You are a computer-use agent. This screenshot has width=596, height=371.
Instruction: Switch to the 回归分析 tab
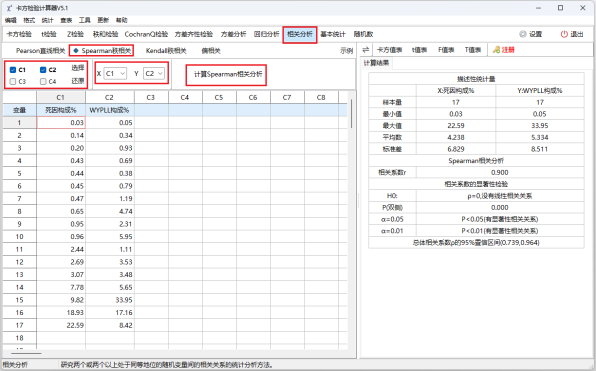[x=266, y=34]
